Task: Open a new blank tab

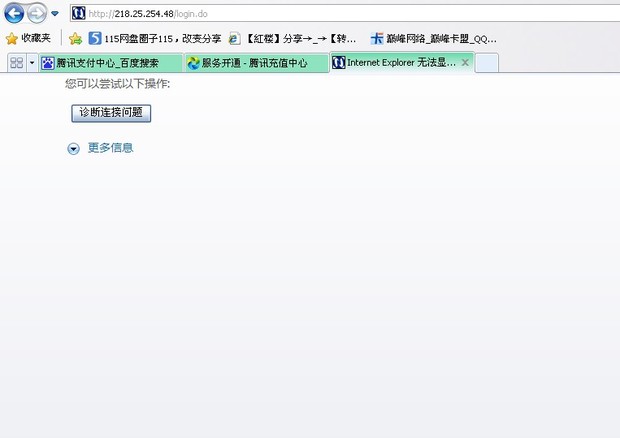Action: coord(486,62)
